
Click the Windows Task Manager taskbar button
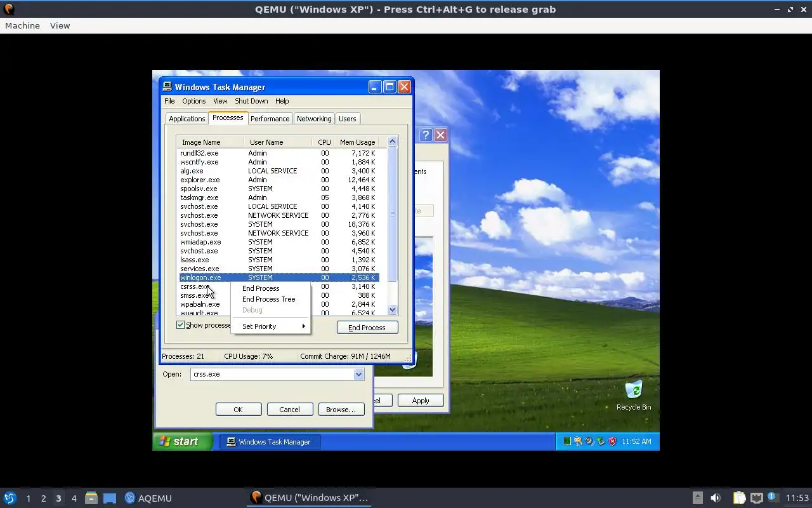pos(270,442)
